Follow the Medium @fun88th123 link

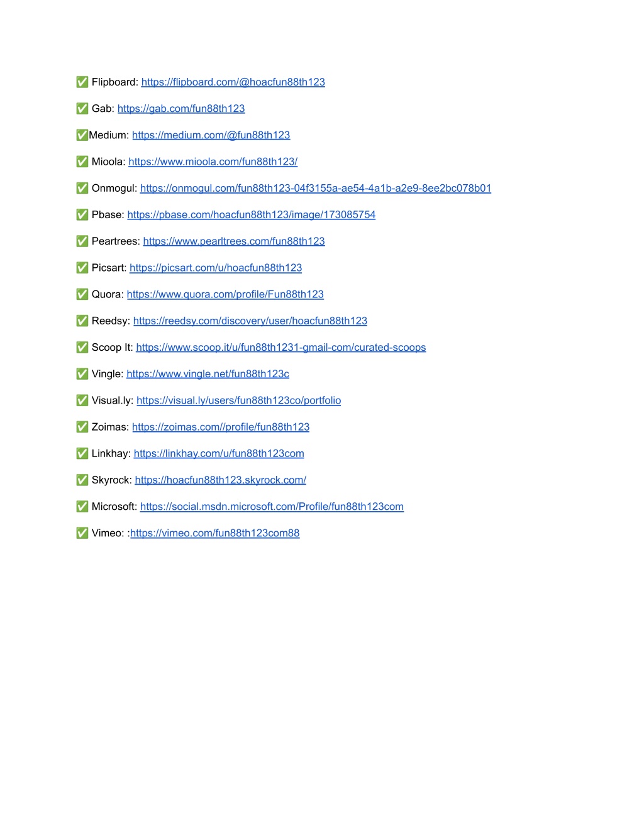coord(211,135)
